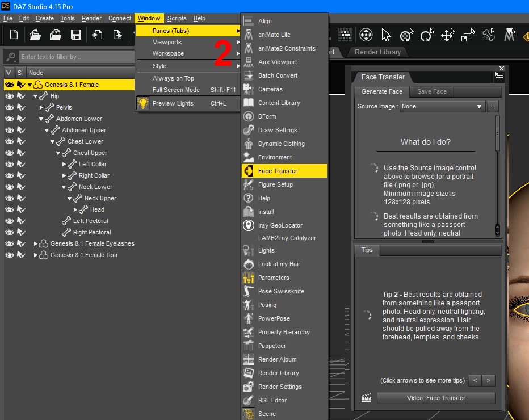Expand Genesis 8.1 Female Tear node
The width and height of the screenshot is (529, 420).
tap(35, 255)
